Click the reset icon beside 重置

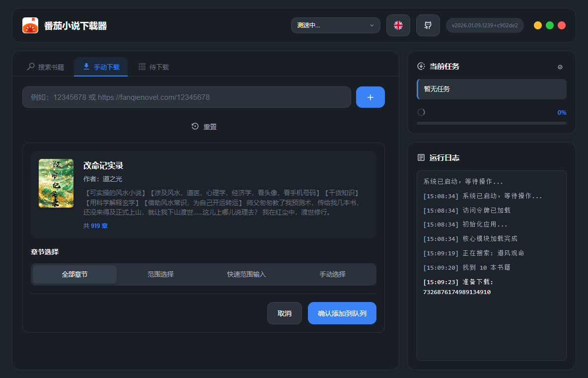[x=195, y=127]
